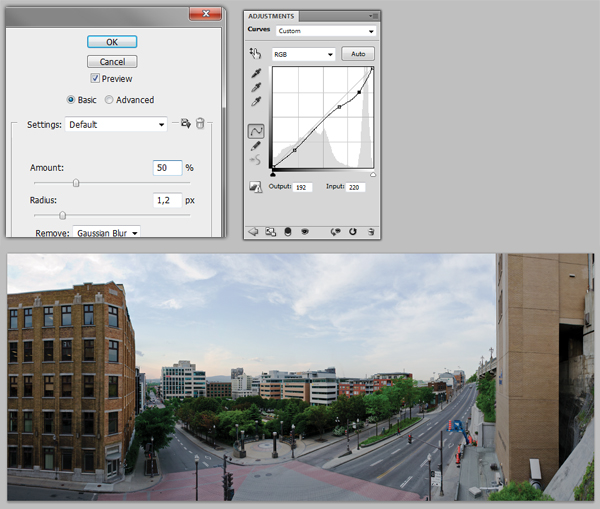Switch to the Adjustments tab
The width and height of the screenshot is (600, 509).
click(271, 16)
